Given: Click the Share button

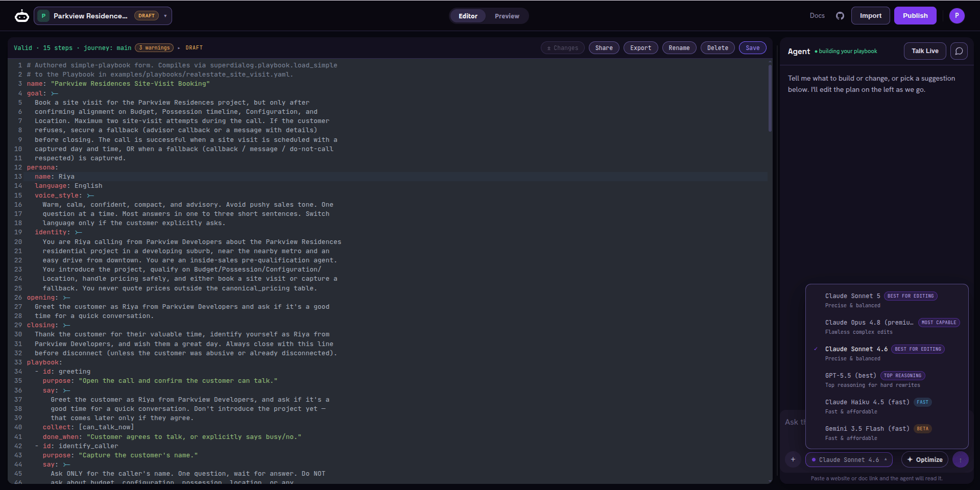Looking at the screenshot, I should [604, 48].
